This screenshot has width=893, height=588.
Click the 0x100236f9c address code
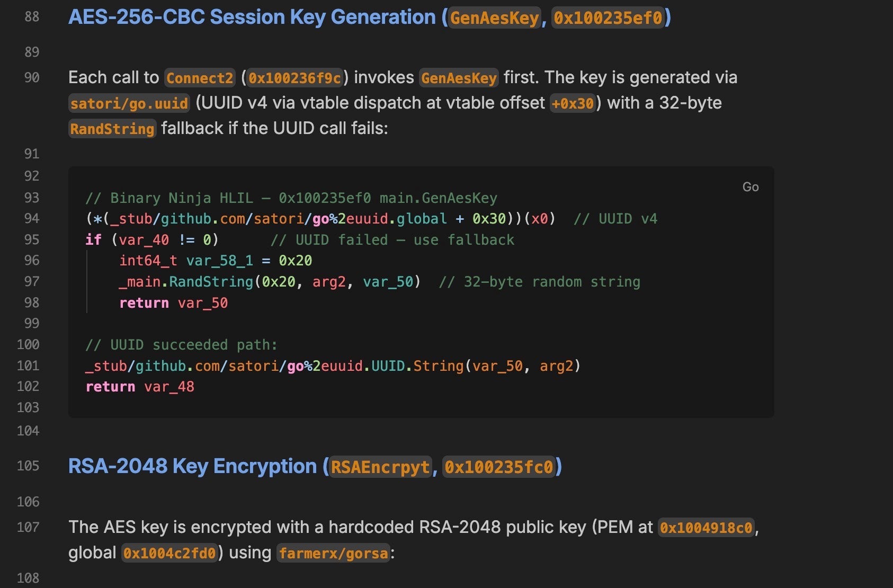pos(294,78)
